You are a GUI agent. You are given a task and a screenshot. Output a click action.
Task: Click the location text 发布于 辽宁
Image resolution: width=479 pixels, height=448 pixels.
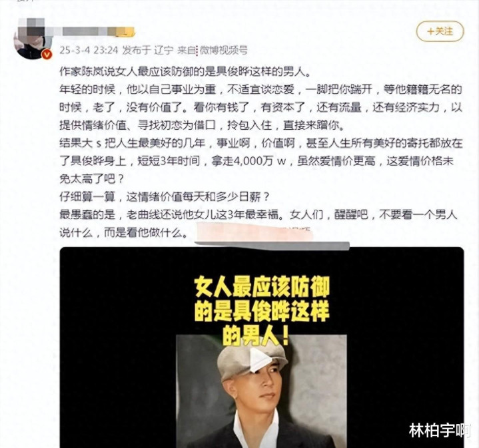148,50
